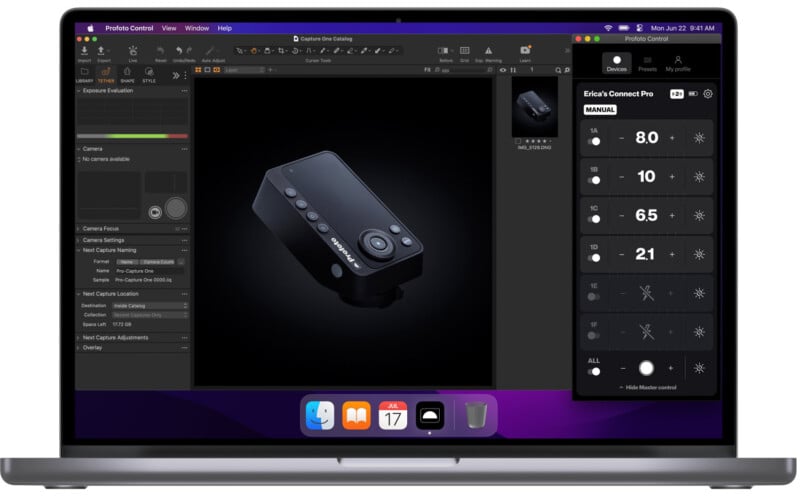The width and height of the screenshot is (800, 496).
Task: Collapse the Next Capture Naming panel
Action: pos(79,251)
